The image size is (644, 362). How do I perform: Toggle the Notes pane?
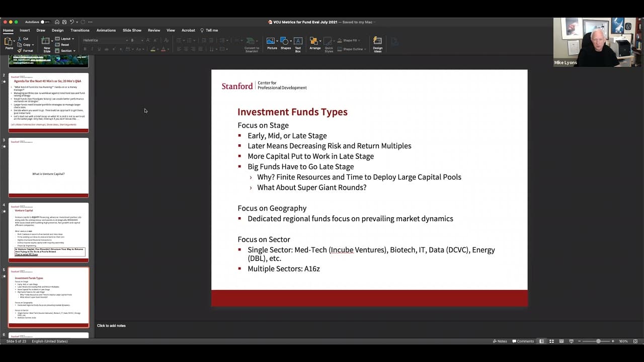500,341
